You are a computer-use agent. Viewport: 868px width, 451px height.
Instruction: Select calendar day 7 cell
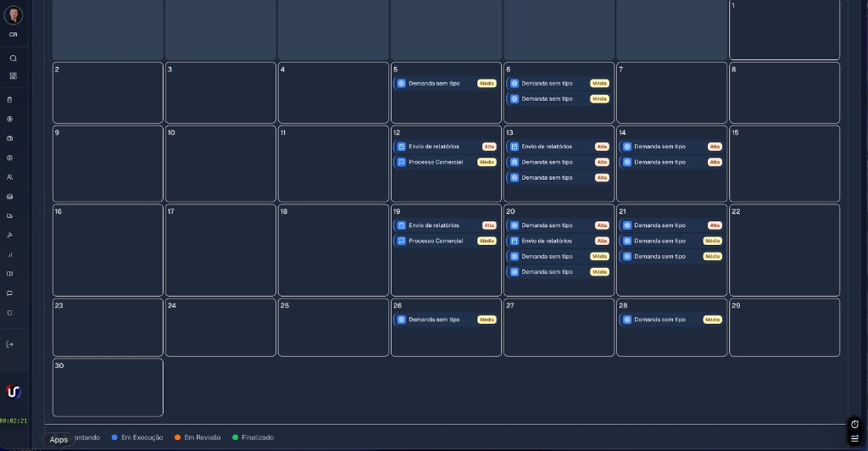coord(671,92)
